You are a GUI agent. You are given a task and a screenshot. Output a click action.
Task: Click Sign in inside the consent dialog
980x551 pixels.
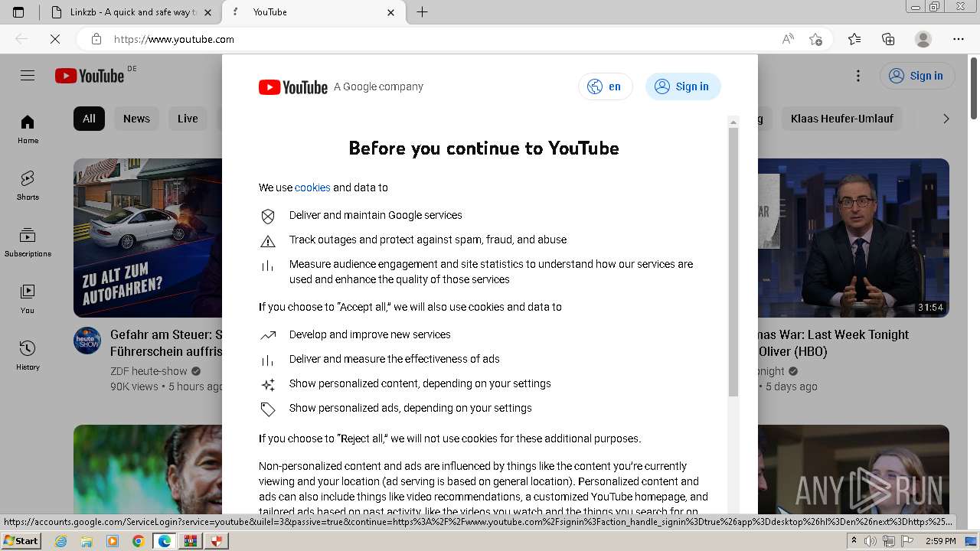click(683, 86)
